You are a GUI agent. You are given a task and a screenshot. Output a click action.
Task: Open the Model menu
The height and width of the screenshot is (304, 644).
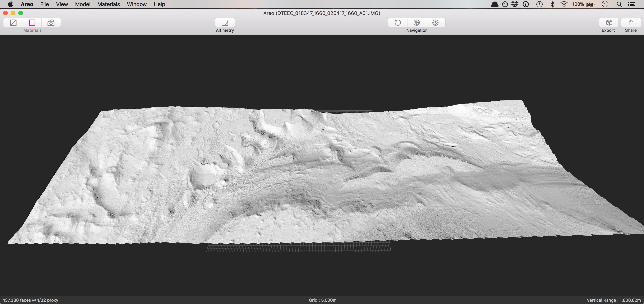click(82, 4)
